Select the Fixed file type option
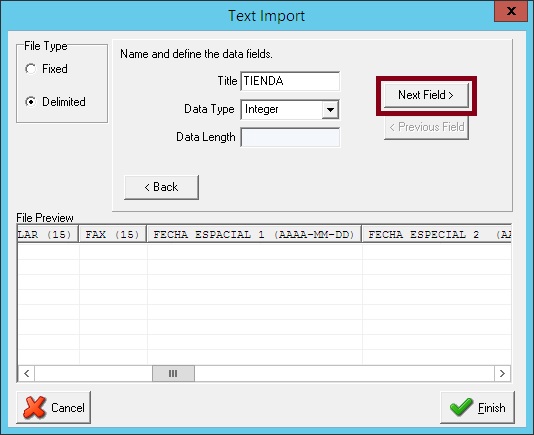 (31, 69)
